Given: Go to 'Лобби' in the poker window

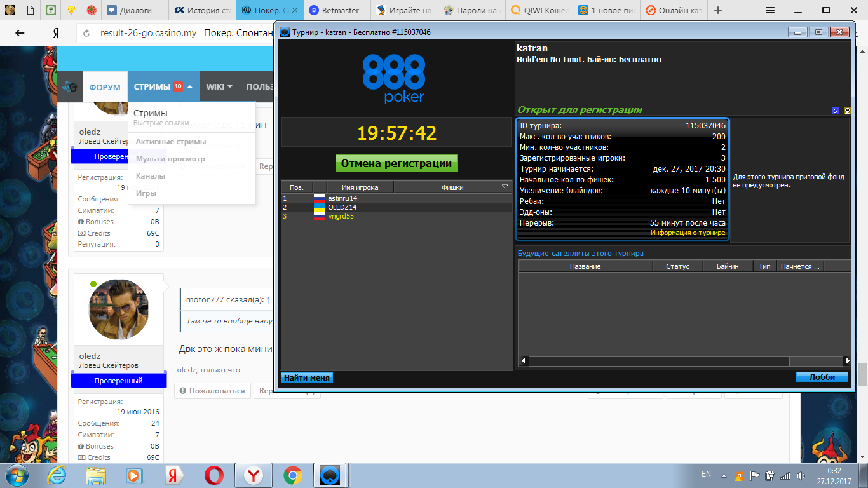Looking at the screenshot, I should (822, 377).
